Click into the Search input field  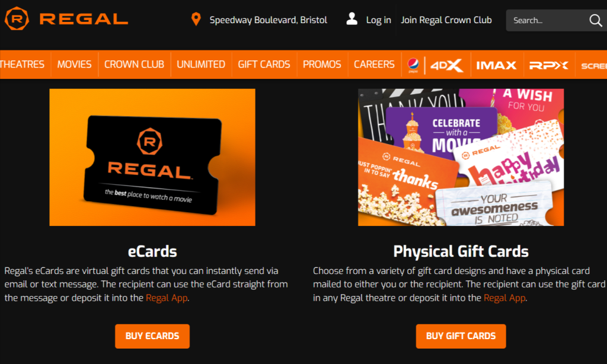click(x=548, y=21)
